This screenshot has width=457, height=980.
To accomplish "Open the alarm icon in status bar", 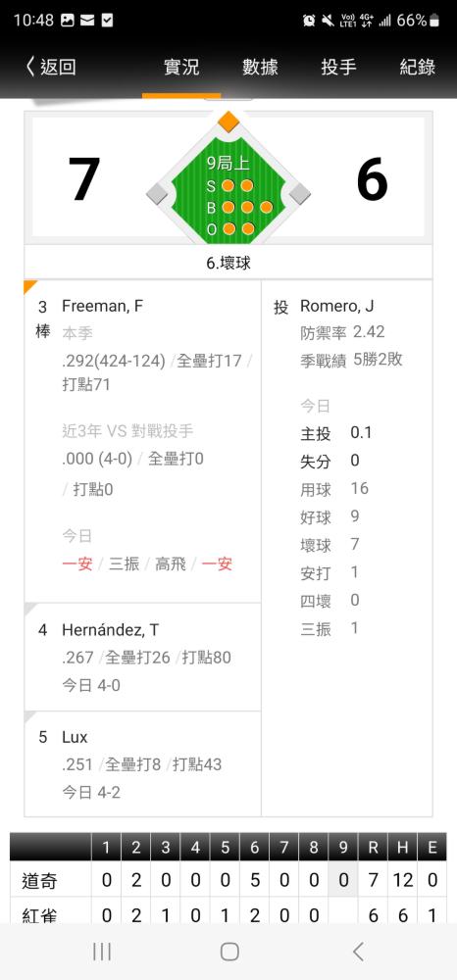I will pos(309,21).
